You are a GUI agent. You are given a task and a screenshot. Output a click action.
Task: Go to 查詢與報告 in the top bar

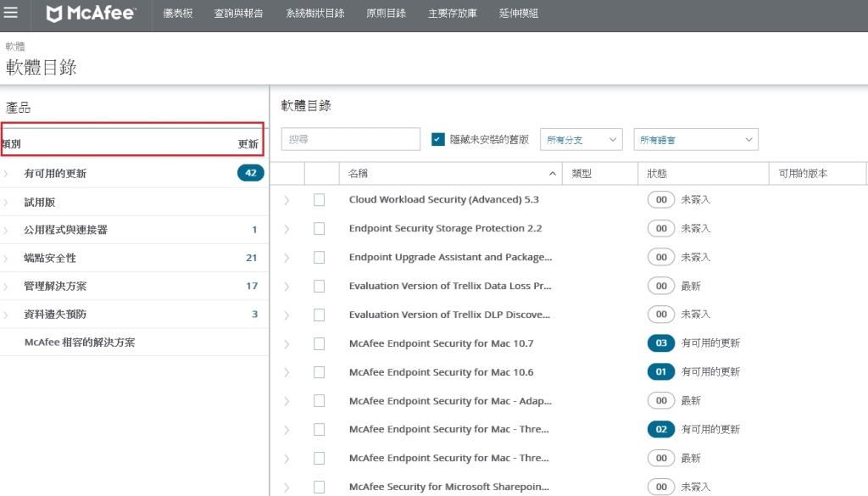coord(238,14)
